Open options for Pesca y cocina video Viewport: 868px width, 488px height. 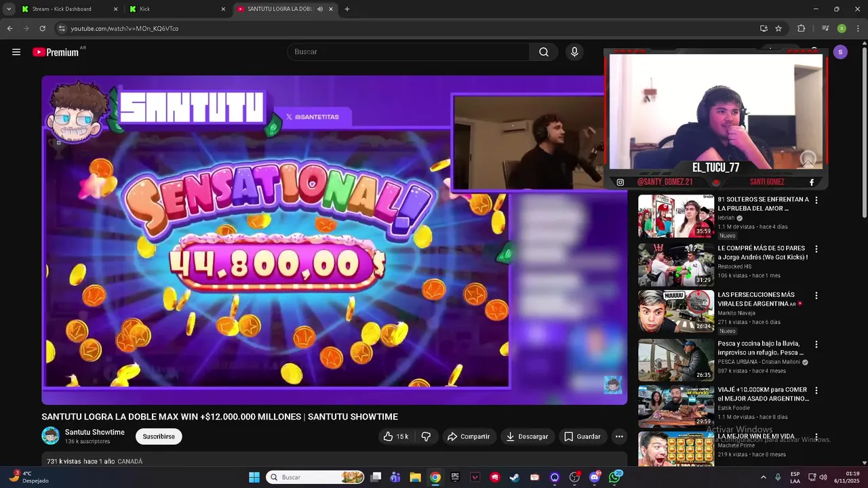tap(816, 344)
